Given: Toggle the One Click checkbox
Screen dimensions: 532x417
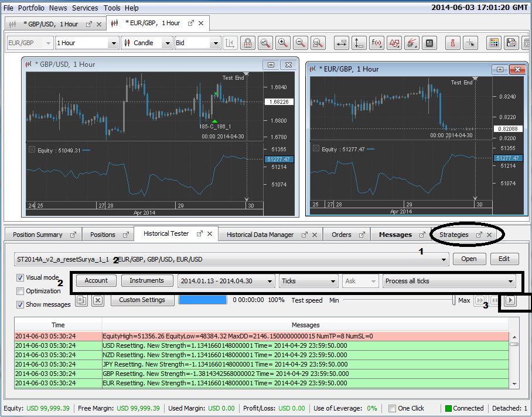Looking at the screenshot, I should (x=392, y=408).
